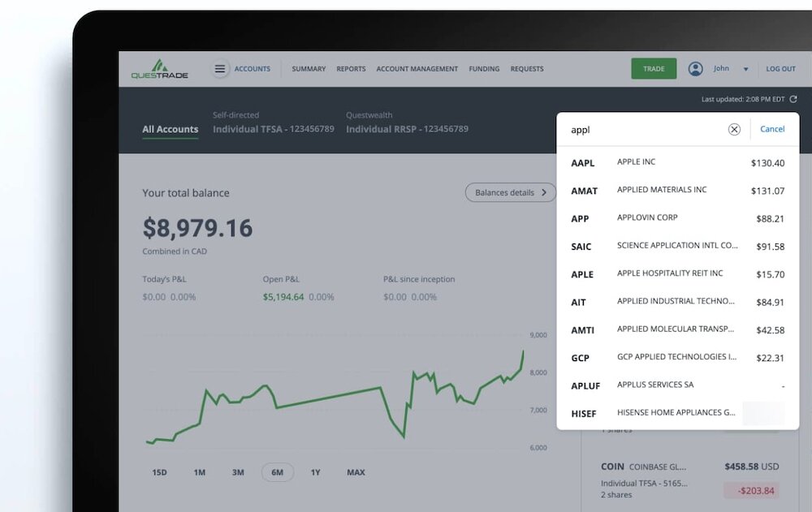Cancel the symbol search
This screenshot has height=512, width=812.
(772, 129)
